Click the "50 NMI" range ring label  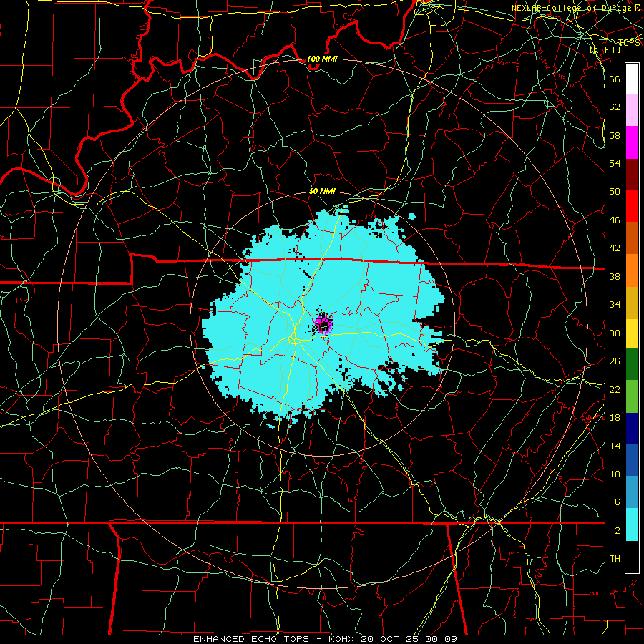click(x=322, y=191)
